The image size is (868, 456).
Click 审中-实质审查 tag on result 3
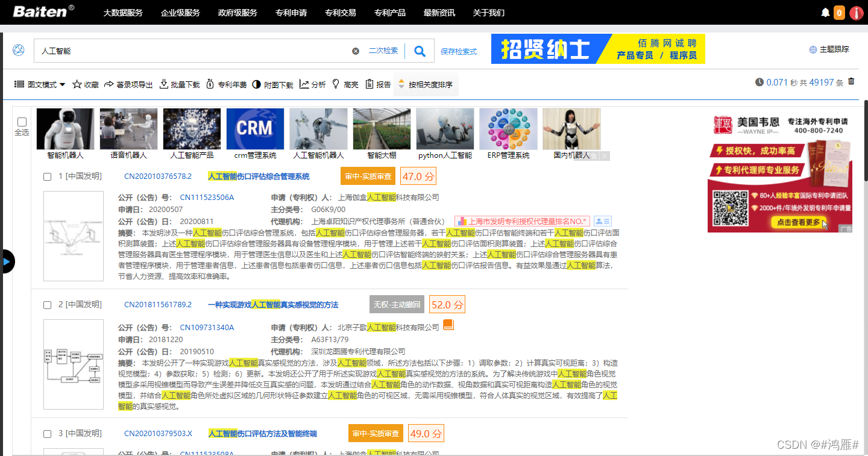tap(376, 434)
